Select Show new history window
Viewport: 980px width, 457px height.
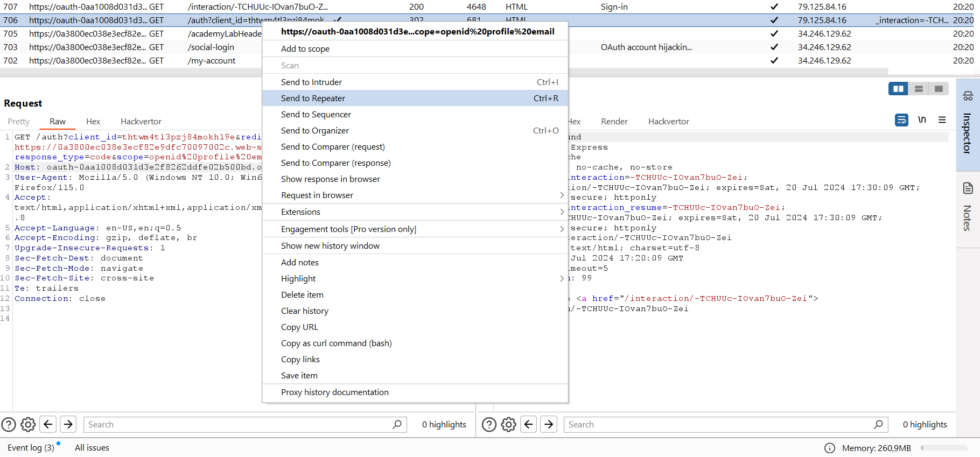pos(415,246)
